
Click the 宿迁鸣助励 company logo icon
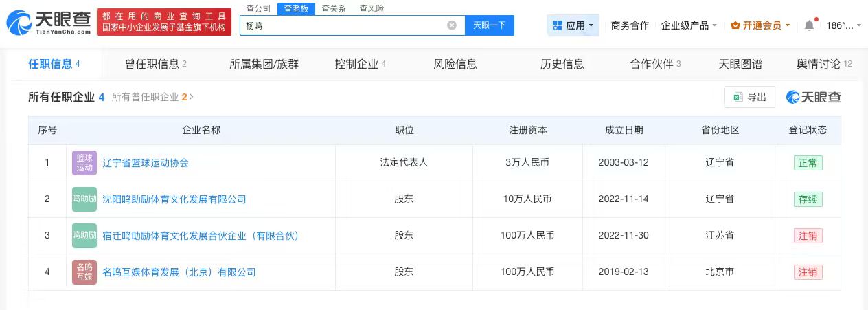point(84,236)
